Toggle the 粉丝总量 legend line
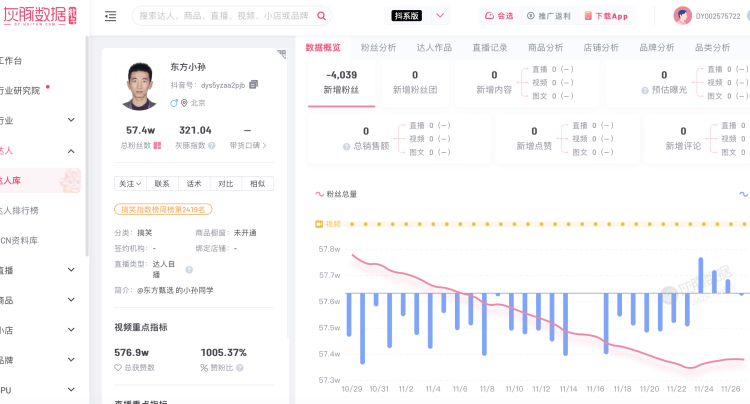 click(336, 194)
